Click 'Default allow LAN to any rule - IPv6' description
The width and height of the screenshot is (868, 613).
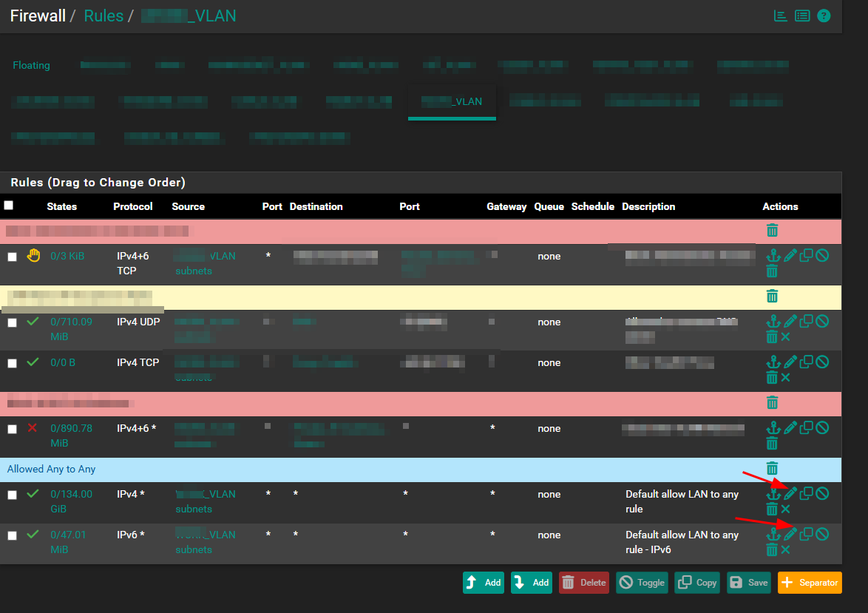pyautogui.click(x=682, y=542)
